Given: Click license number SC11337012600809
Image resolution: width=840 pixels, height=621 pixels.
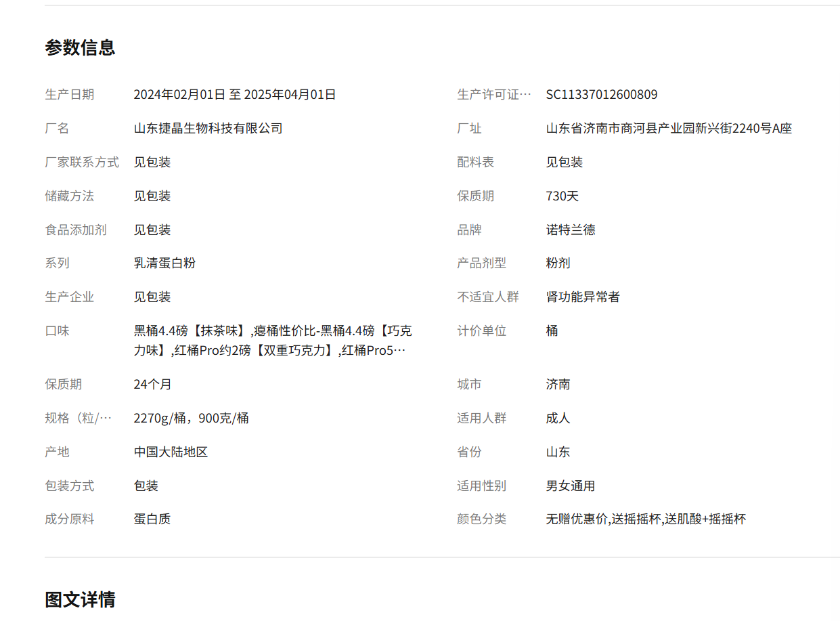Looking at the screenshot, I should [602, 95].
